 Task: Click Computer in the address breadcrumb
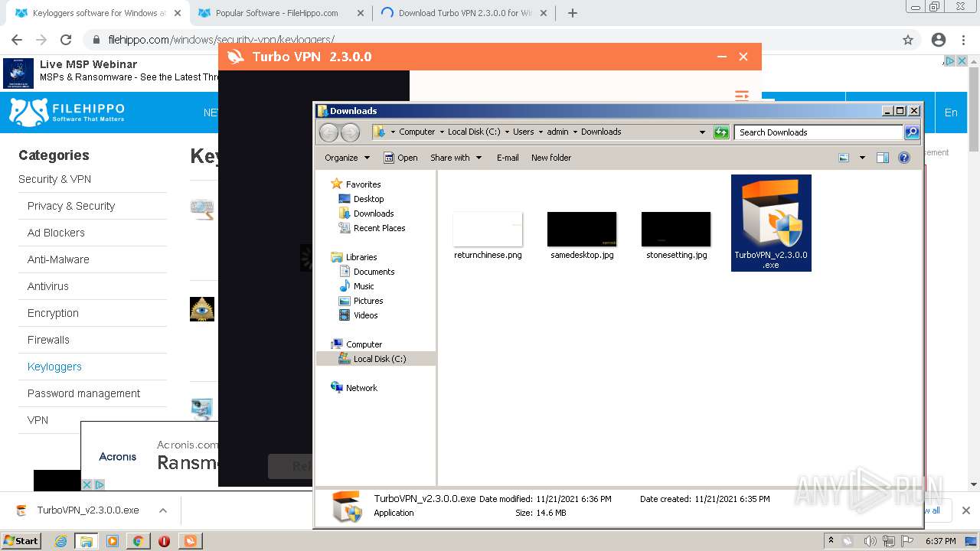416,132
